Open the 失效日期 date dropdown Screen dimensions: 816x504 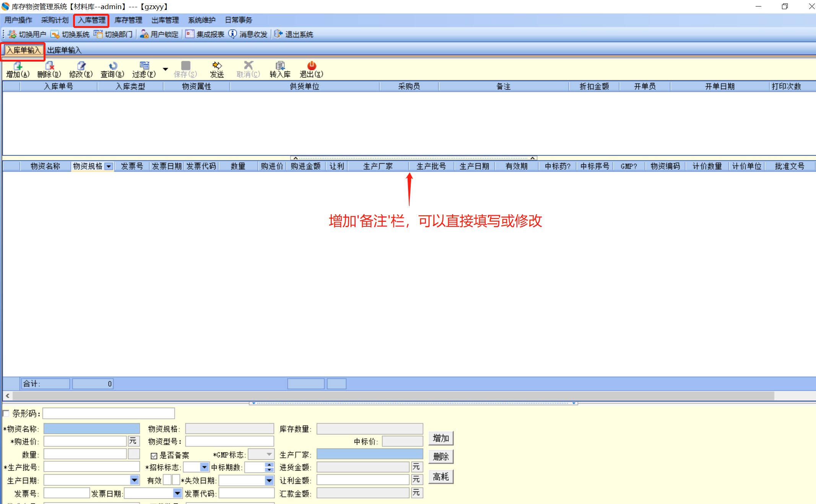coord(269,480)
